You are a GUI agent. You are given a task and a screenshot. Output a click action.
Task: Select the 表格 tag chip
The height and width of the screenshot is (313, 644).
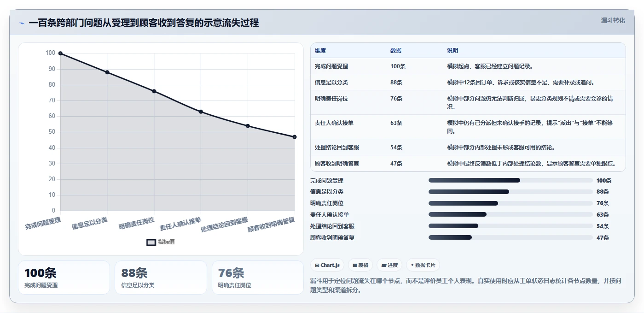[x=360, y=265]
